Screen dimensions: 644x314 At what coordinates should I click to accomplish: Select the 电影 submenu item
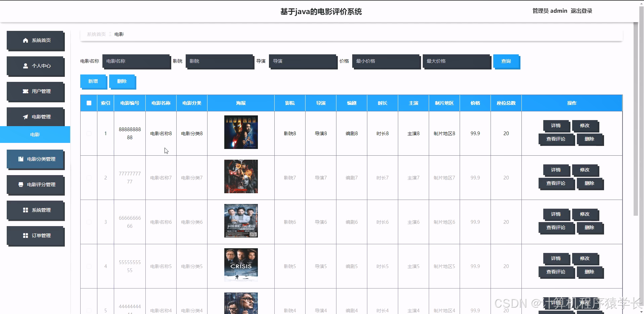[x=35, y=135]
